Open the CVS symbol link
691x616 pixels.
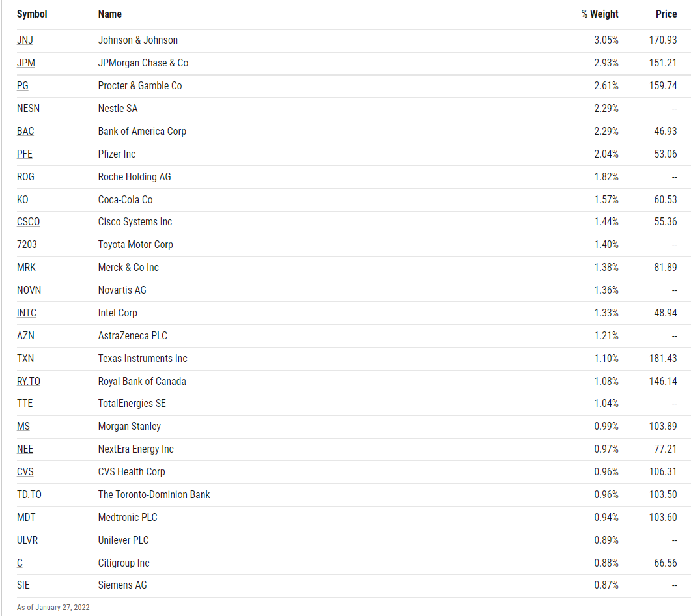click(25, 472)
